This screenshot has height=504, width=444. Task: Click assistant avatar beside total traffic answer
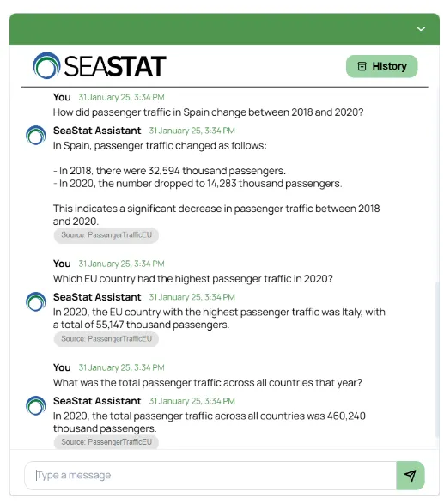(x=36, y=405)
